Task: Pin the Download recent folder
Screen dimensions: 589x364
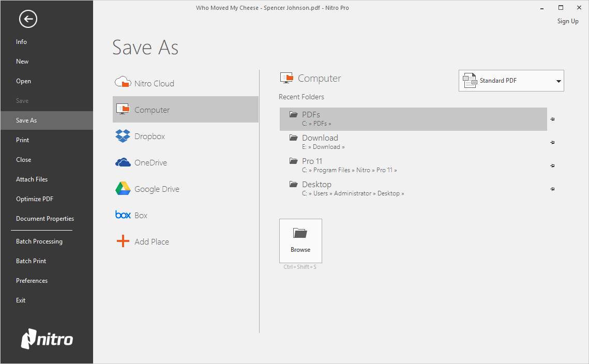Action: [552, 143]
